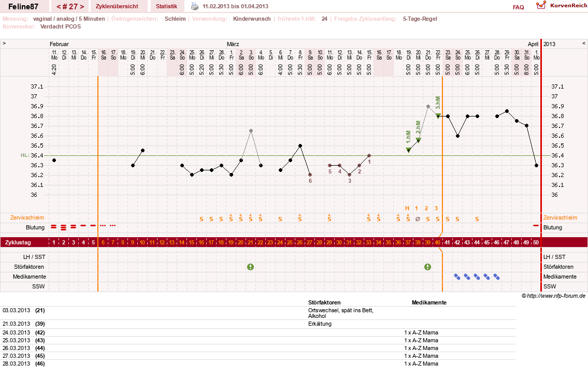
Task: Click the spotting dots on cycle day 6
Action: pos(103,226)
